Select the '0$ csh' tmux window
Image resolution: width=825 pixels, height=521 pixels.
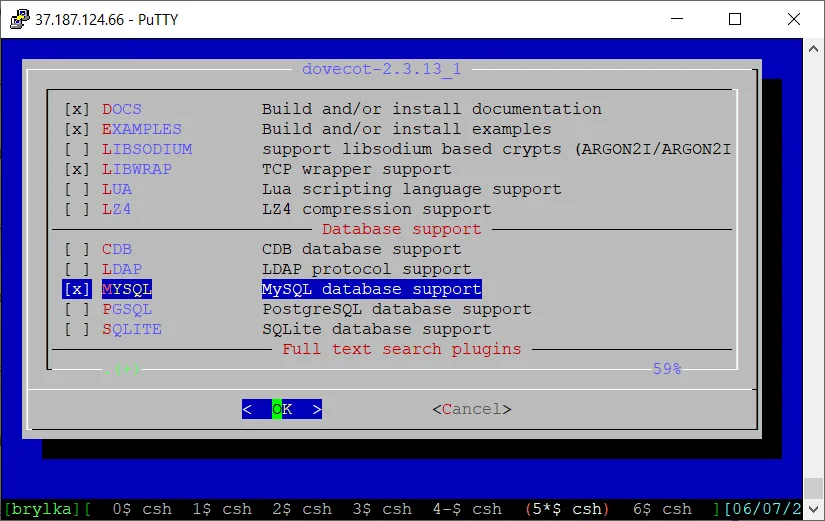pyautogui.click(x=142, y=509)
